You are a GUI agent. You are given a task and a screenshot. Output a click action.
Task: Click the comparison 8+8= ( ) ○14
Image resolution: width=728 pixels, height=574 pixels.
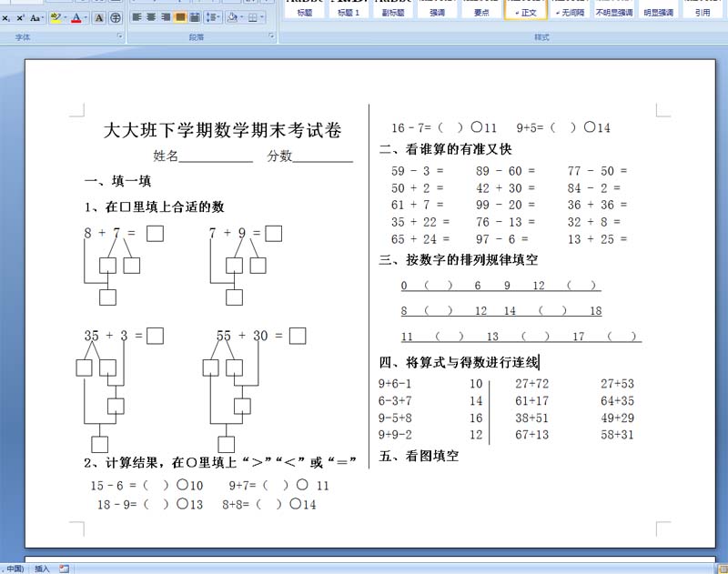[268, 504]
